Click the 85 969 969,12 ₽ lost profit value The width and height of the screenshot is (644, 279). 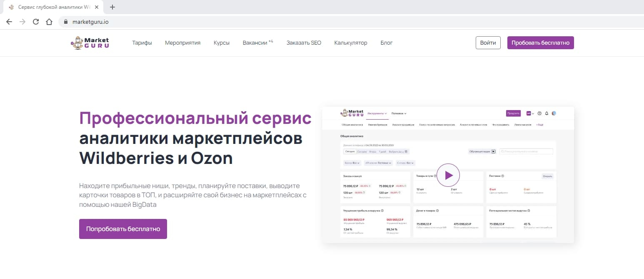[354, 219]
